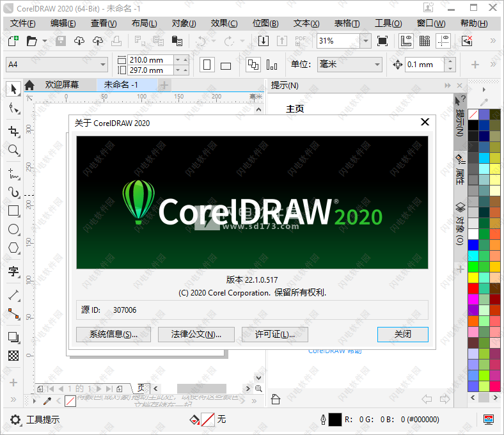Viewport: 504px width, 435px height.
Task: Open the 属性 docker side tab
Action: coord(460,170)
